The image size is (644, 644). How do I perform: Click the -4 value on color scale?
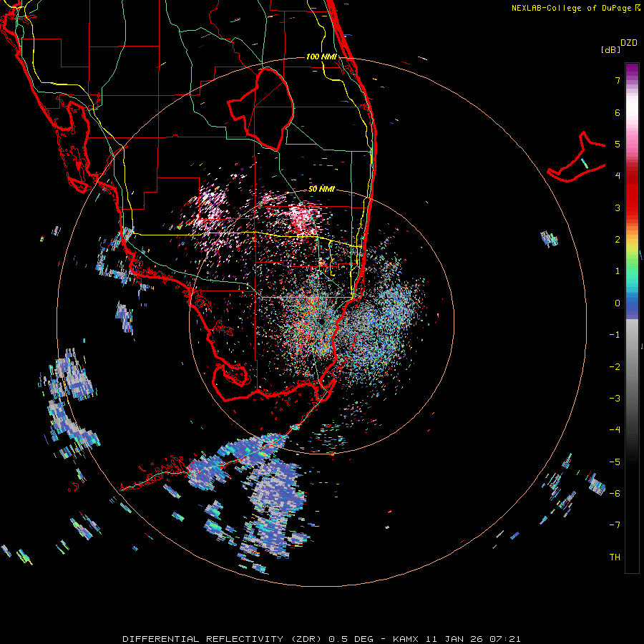click(x=615, y=430)
